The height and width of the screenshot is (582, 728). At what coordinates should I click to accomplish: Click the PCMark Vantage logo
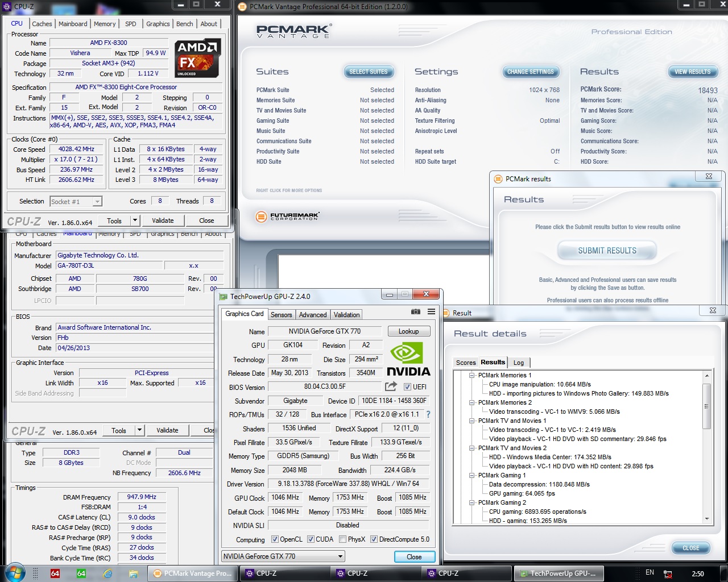coord(294,31)
